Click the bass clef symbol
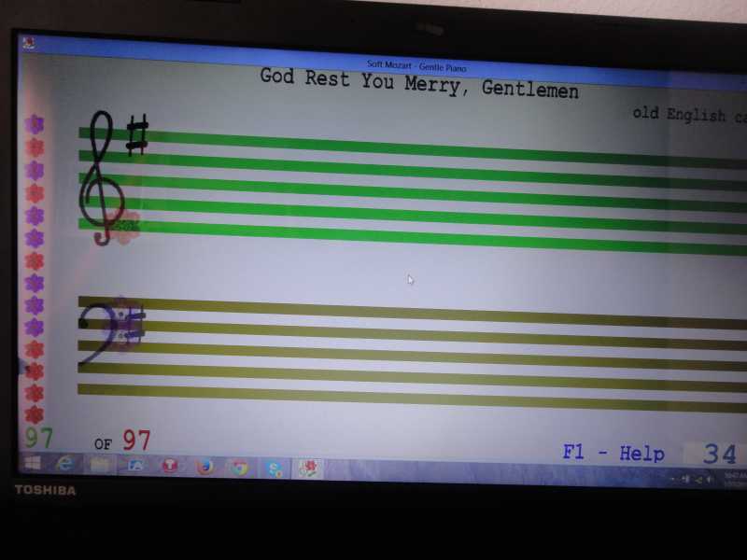 pos(98,334)
